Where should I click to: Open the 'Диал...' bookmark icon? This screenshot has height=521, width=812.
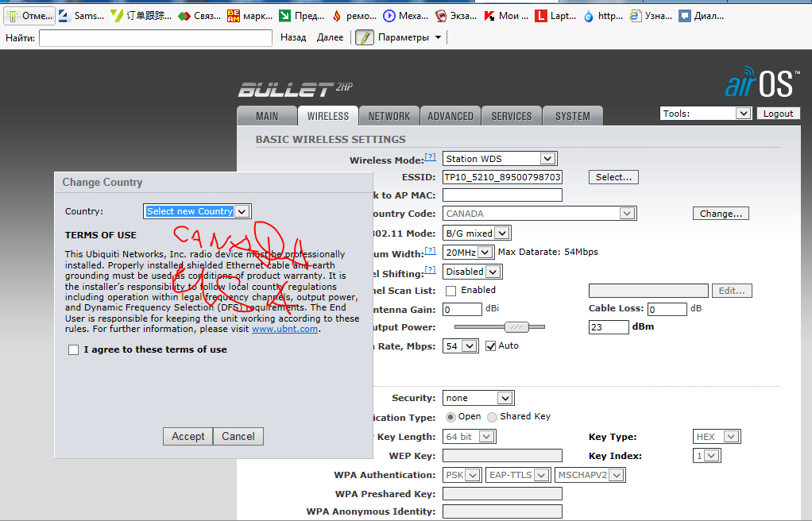(685, 16)
